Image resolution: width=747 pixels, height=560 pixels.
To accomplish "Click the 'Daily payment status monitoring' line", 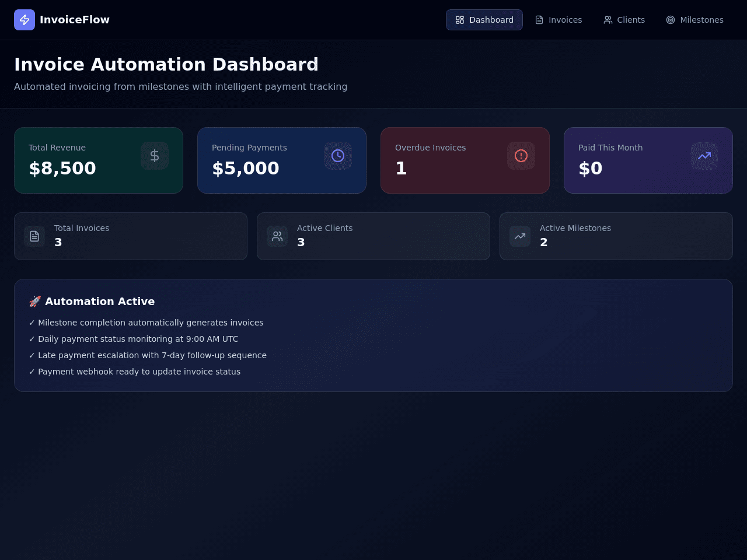I will (x=134, y=339).
